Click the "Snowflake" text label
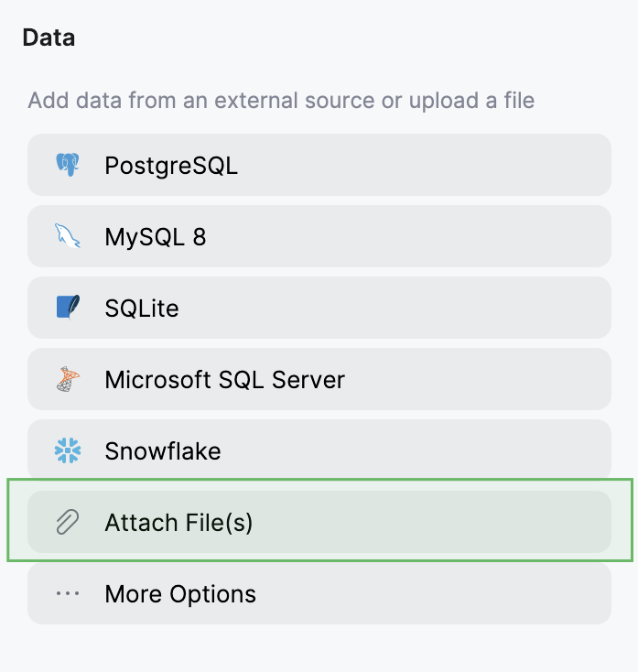 (163, 451)
